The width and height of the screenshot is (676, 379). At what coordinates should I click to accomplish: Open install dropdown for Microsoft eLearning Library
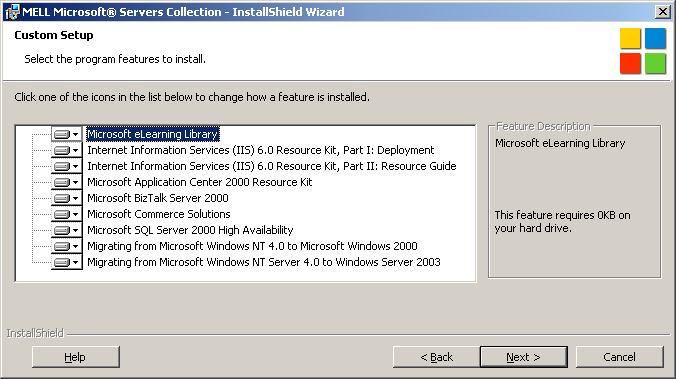tap(66, 134)
